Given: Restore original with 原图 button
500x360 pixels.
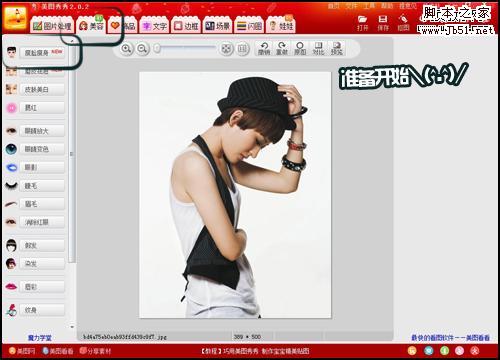Looking at the screenshot, I should point(300,49).
